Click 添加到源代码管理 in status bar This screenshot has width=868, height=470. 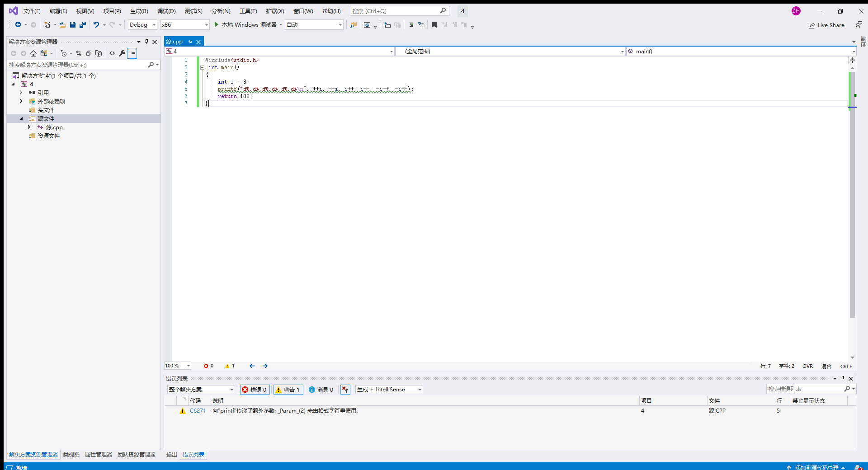tap(816, 467)
